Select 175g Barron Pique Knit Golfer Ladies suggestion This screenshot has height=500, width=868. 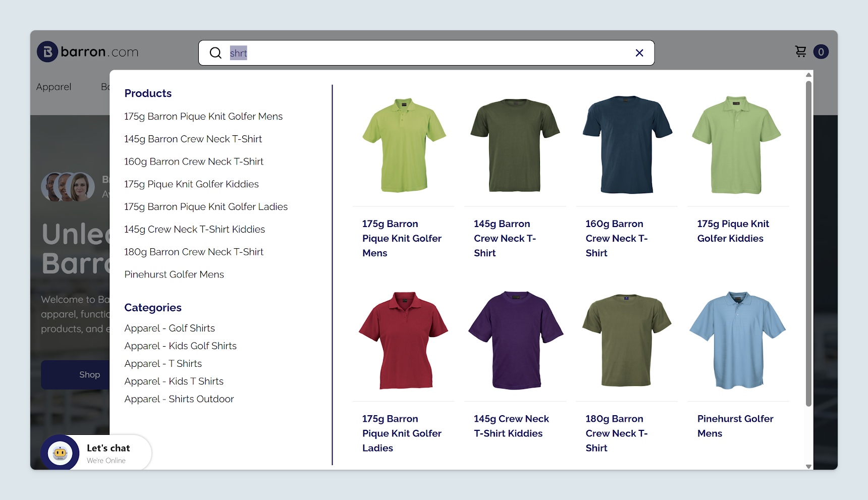(206, 207)
